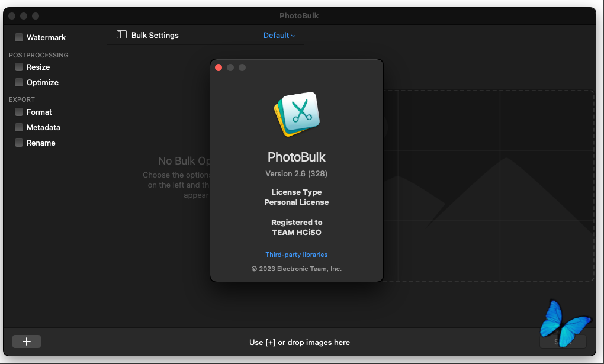Viewport: 604px width, 364px height.
Task: Click the PhotoBulk main window title
Action: click(x=299, y=16)
